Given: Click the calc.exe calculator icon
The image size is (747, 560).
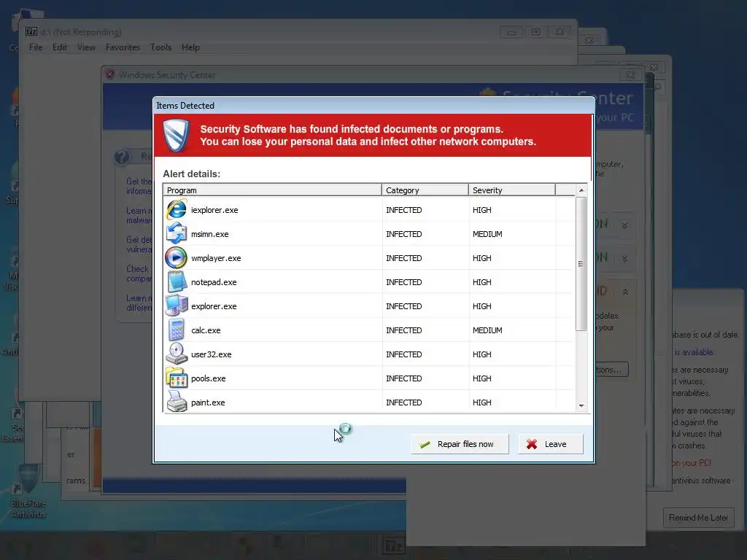Looking at the screenshot, I should [177, 330].
